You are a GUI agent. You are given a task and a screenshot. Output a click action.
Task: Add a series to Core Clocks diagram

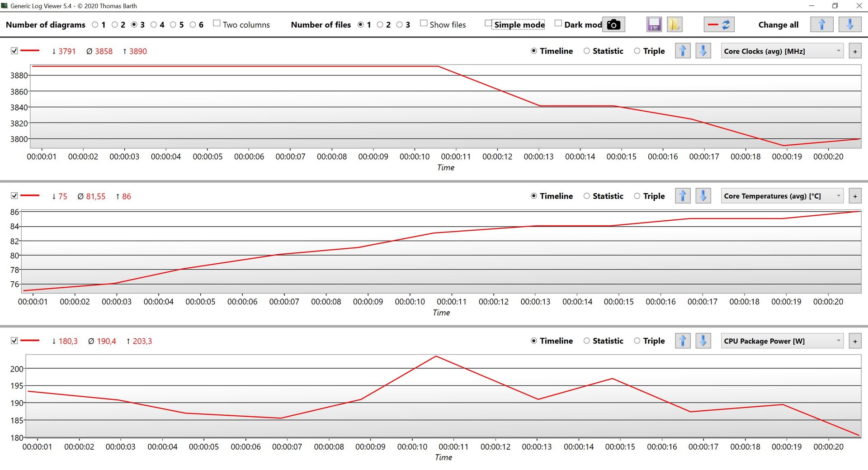(855, 52)
